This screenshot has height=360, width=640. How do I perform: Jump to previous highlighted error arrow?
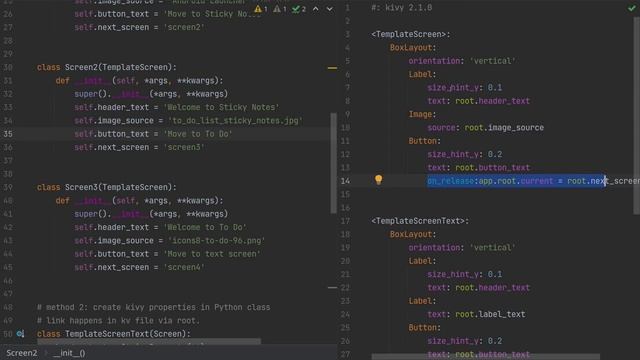pyautogui.click(x=316, y=9)
